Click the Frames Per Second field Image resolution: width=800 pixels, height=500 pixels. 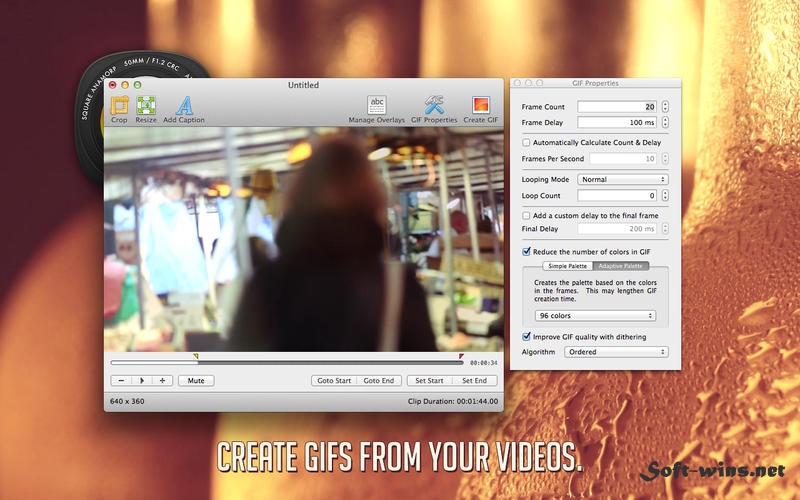click(623, 159)
